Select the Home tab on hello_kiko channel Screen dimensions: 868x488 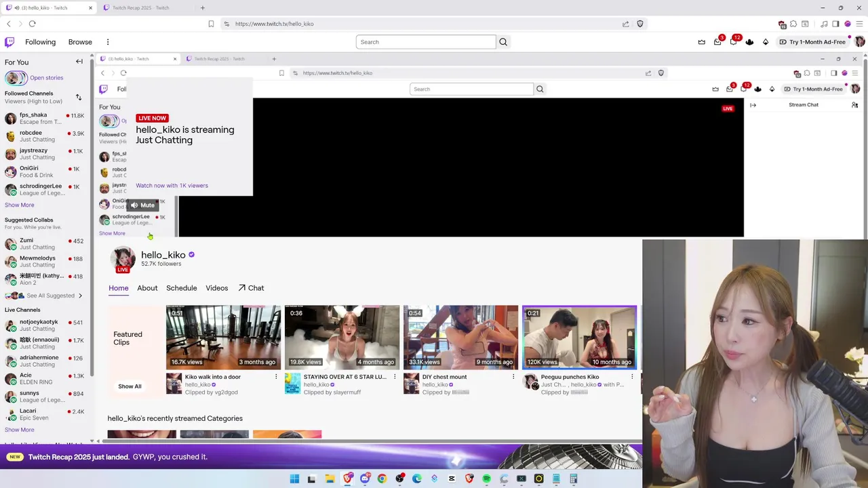point(119,288)
